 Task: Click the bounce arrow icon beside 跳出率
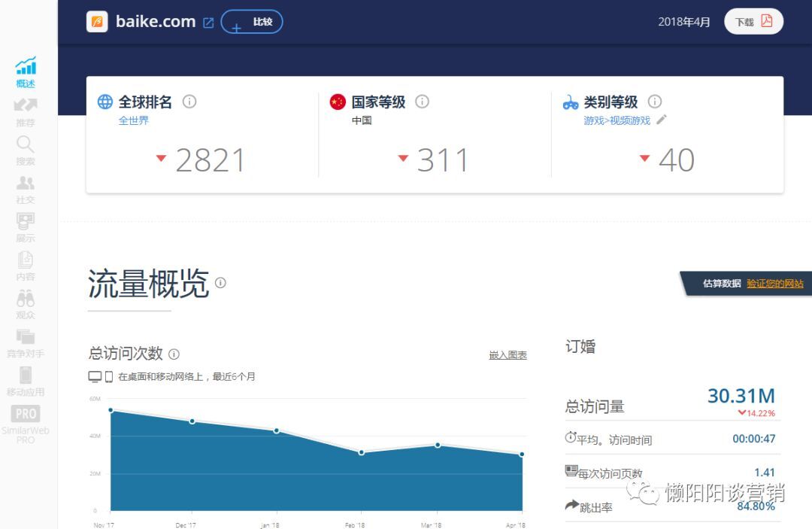click(571, 505)
